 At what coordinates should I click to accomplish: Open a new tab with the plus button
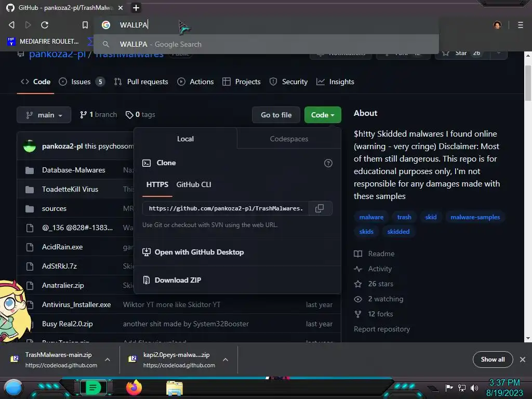pos(136,7)
